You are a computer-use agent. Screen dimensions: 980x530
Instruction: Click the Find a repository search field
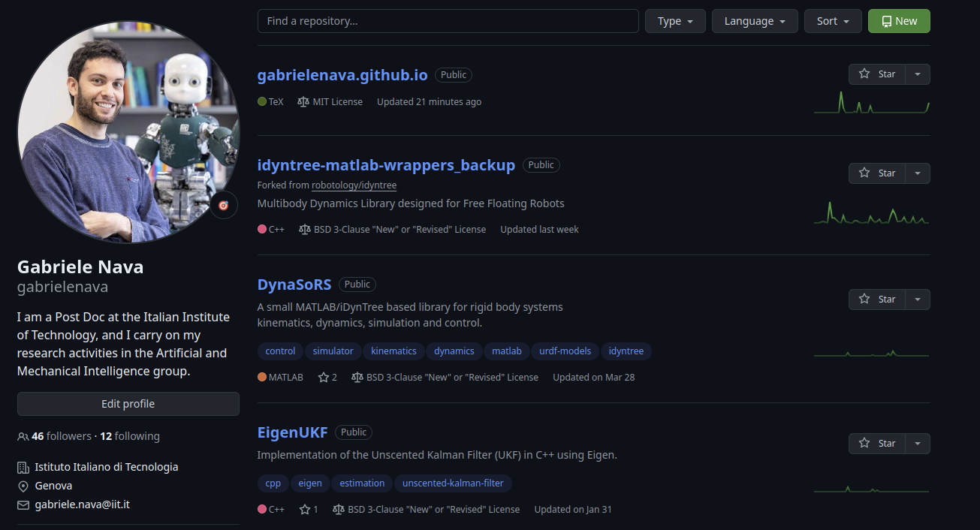448,21
